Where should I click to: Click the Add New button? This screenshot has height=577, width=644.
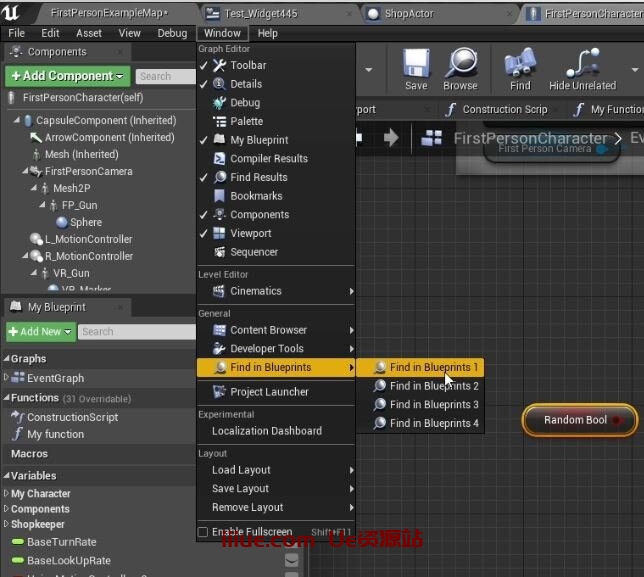[40, 332]
